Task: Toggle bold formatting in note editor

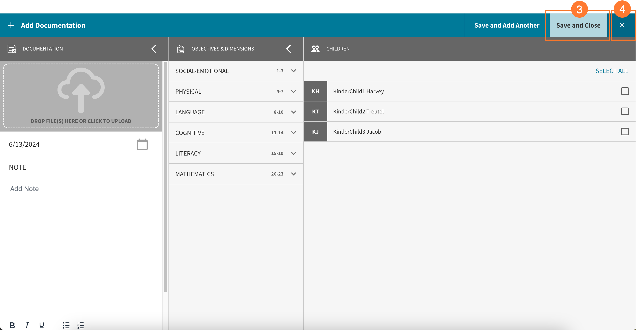Action: [x=12, y=325]
